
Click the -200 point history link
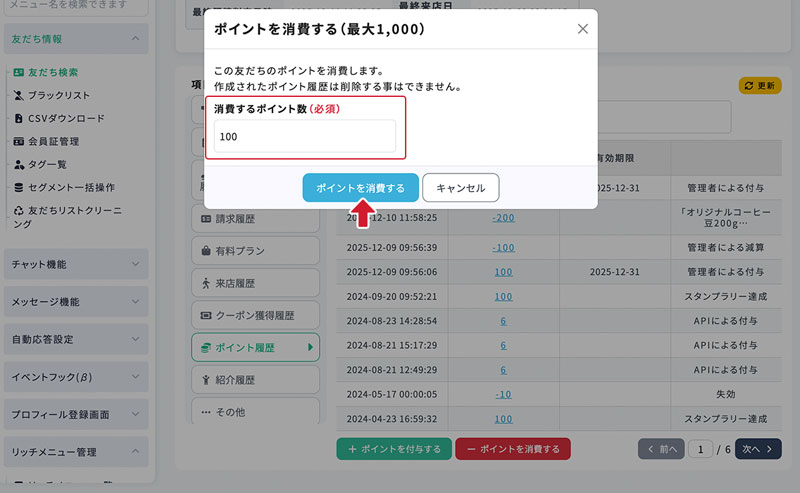click(x=503, y=218)
